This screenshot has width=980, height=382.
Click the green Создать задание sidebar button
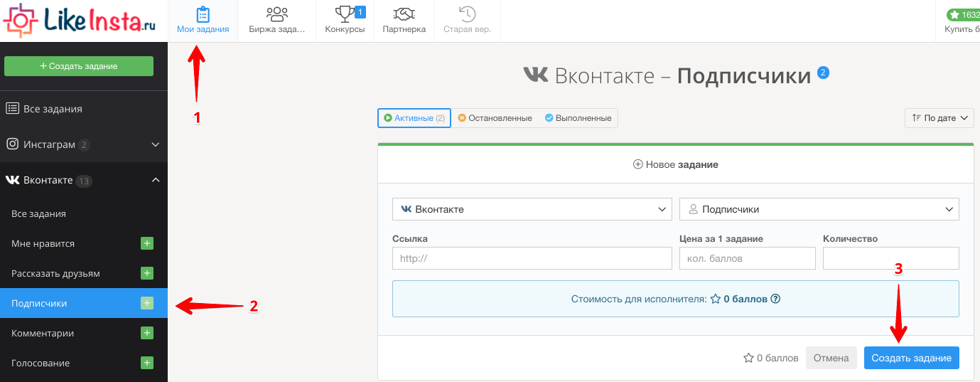pyautogui.click(x=79, y=66)
